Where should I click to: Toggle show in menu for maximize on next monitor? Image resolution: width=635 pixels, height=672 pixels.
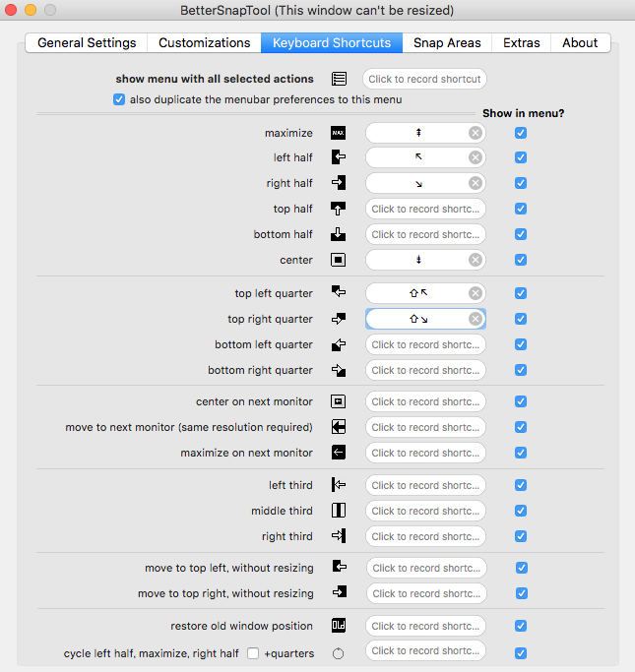(x=521, y=453)
